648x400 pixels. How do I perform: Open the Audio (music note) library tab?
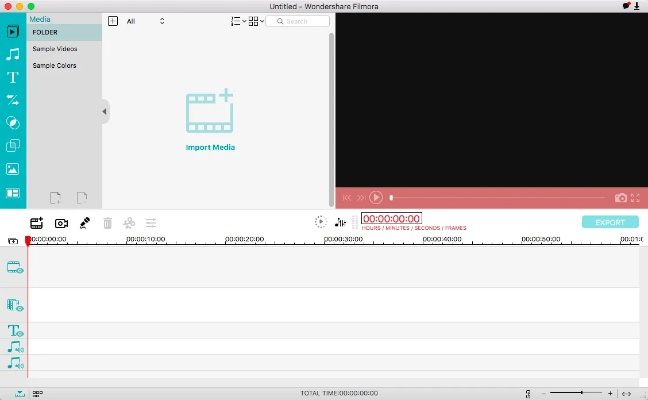click(x=13, y=54)
